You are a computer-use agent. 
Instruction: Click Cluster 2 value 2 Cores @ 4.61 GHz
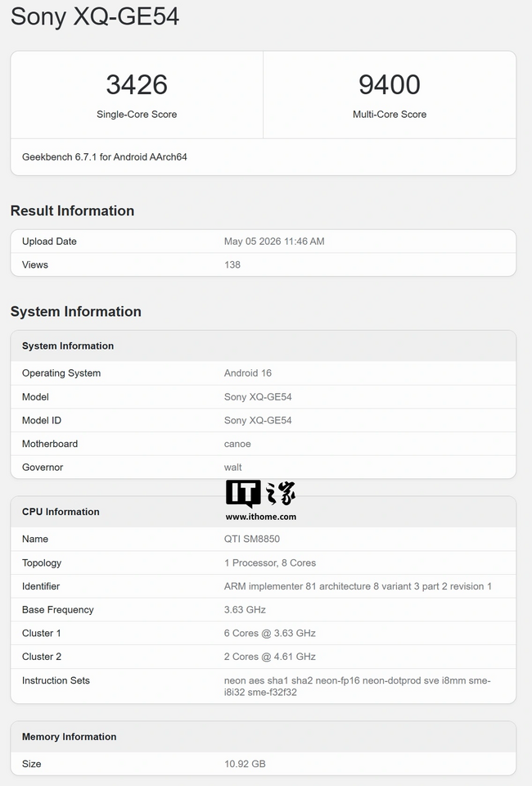(x=270, y=656)
